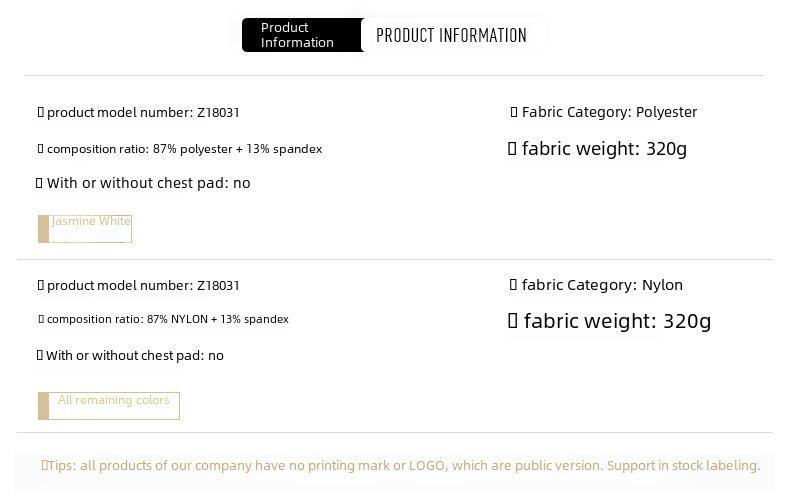Click the bullet icon before fabric Category: Nylon
Image resolution: width=790 pixels, height=497 pixels.
[513, 285]
